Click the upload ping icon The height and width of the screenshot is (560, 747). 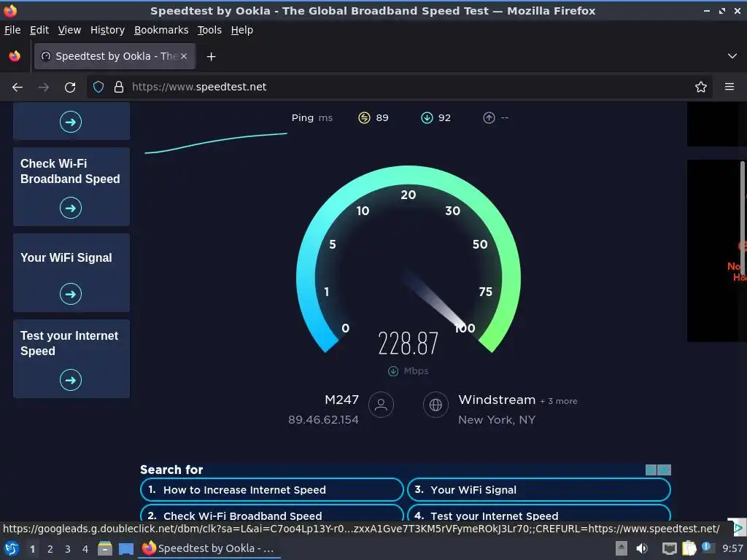pos(489,117)
